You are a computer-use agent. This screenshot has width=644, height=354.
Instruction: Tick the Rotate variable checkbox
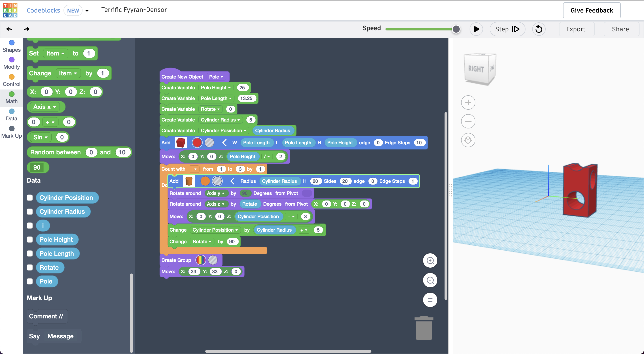pyautogui.click(x=30, y=267)
